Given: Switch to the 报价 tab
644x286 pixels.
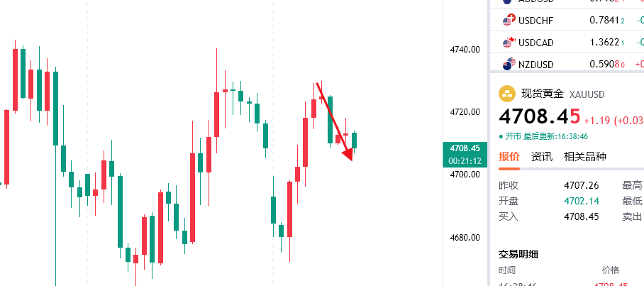Looking at the screenshot, I should click(x=509, y=157).
